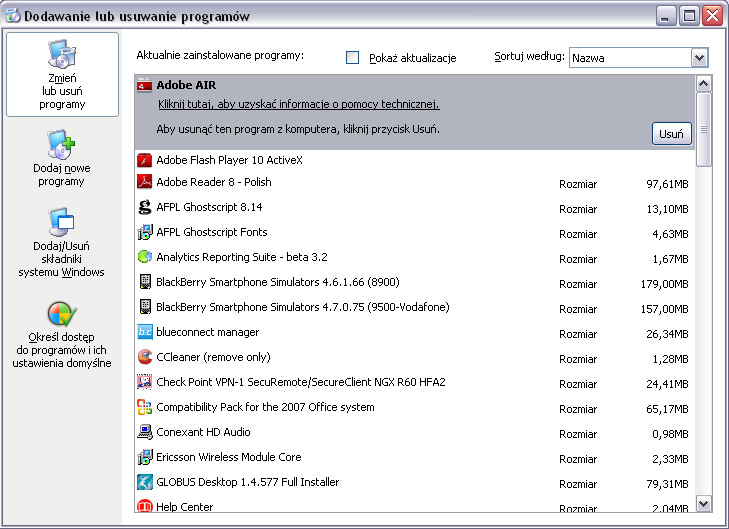
Task: Select Analytics Reporting Suite - beta 3.2
Action: (415, 258)
